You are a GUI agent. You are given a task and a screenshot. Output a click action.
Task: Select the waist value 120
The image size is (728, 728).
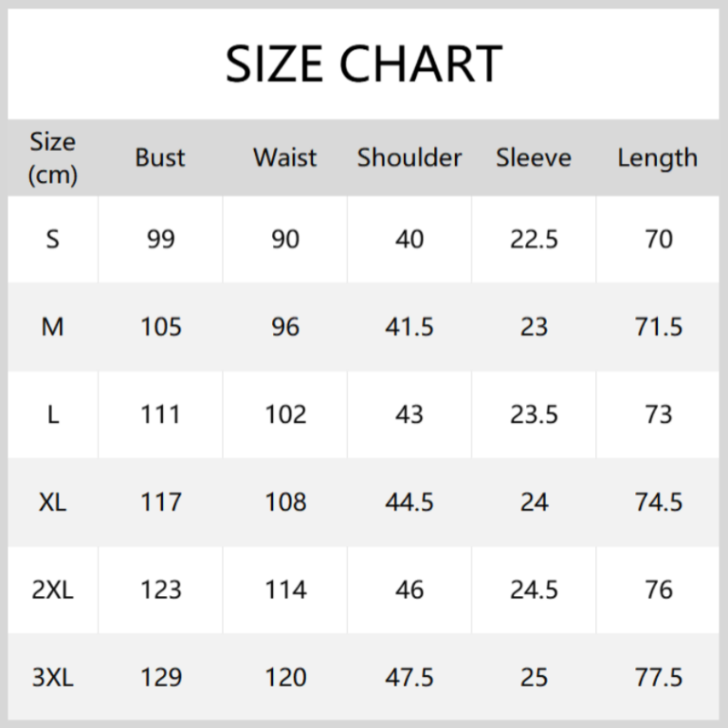click(285, 677)
